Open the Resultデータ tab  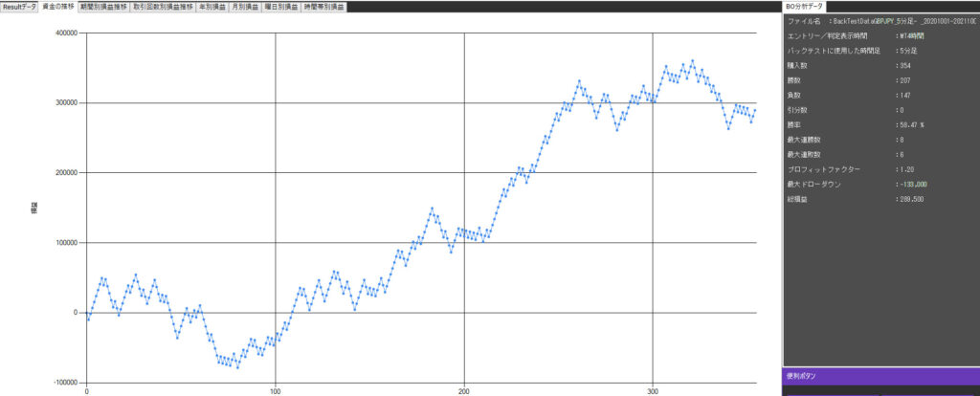(19, 7)
